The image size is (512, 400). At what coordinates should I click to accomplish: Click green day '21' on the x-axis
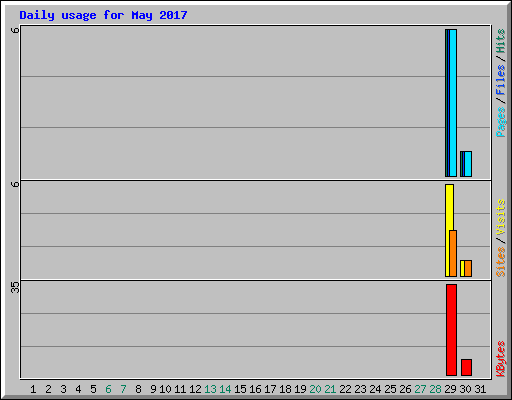[x=330, y=389]
